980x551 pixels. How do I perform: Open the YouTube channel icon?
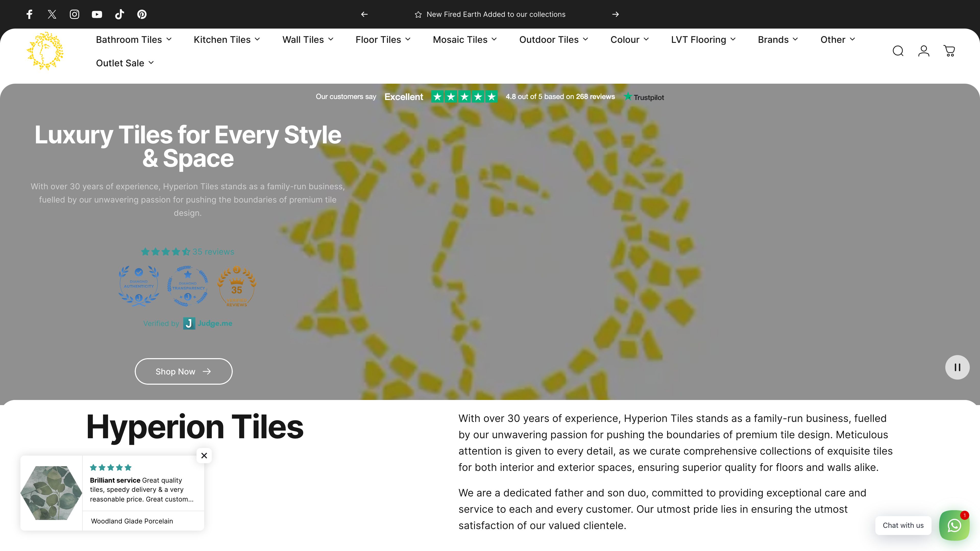97,14
